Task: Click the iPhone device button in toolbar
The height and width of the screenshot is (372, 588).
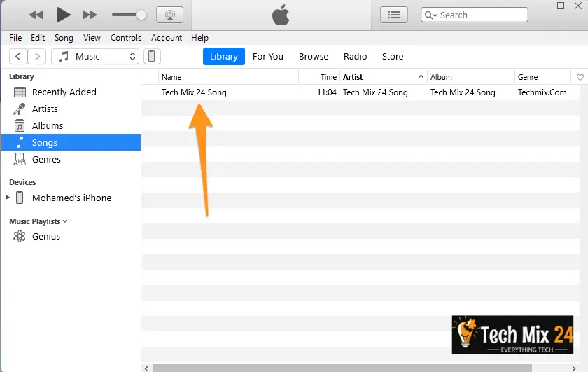Action: coord(152,57)
